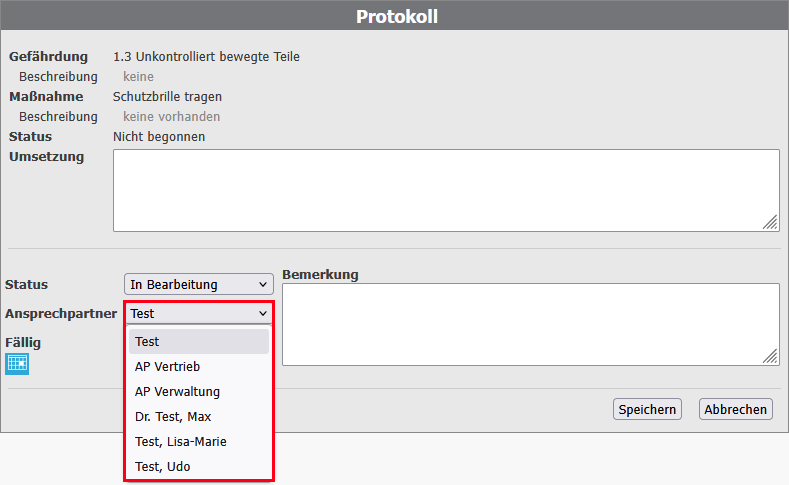Save the protocol with Speichern

coord(647,410)
